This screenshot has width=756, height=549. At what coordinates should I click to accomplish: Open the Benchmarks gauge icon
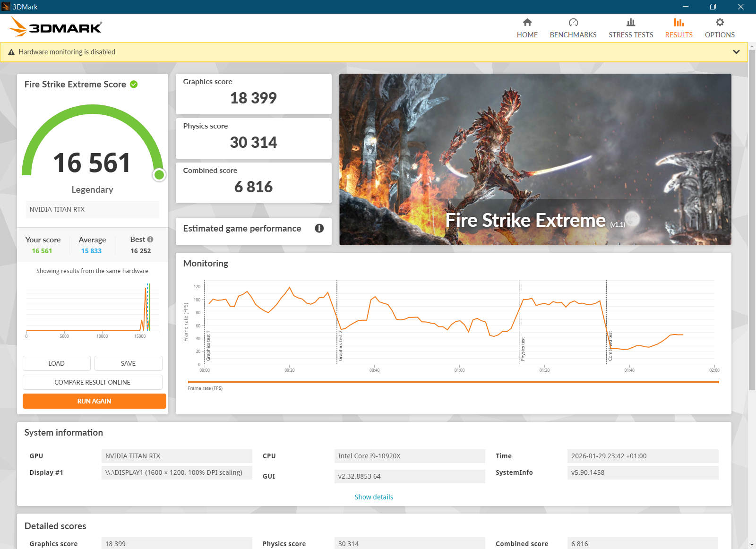[573, 22]
